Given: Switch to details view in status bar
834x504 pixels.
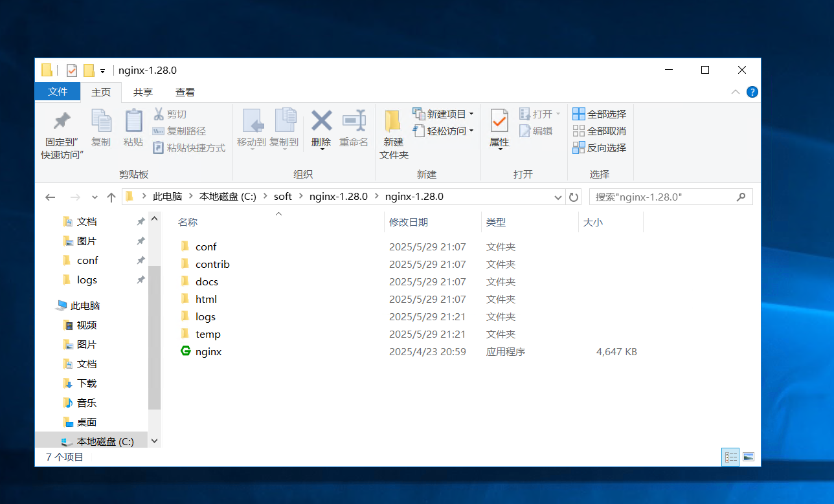Looking at the screenshot, I should [x=731, y=457].
